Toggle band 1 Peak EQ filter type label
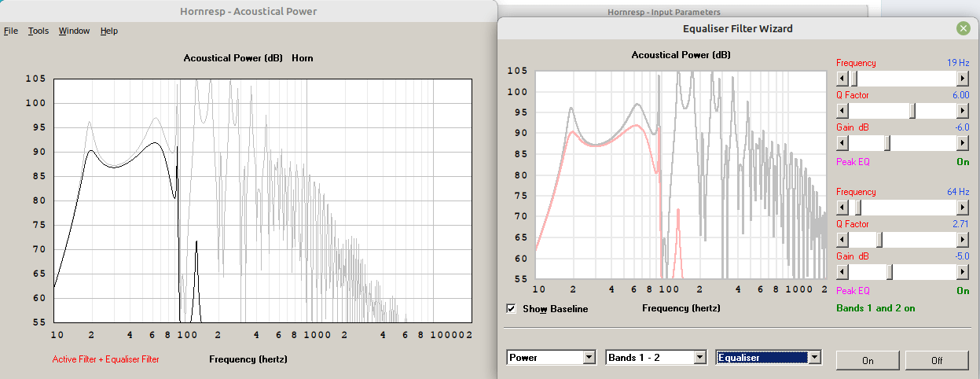 (x=853, y=161)
